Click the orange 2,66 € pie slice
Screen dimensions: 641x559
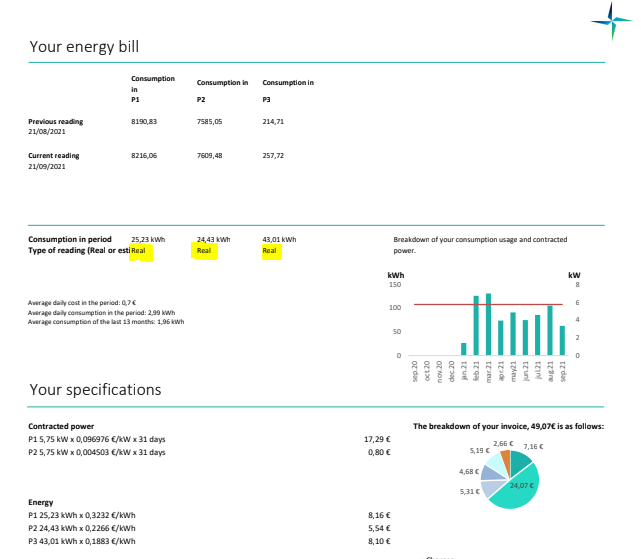pyautogui.click(x=506, y=461)
